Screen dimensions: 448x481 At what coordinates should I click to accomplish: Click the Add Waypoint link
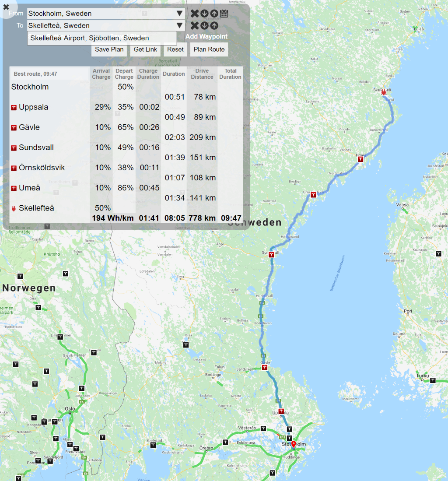click(x=206, y=36)
